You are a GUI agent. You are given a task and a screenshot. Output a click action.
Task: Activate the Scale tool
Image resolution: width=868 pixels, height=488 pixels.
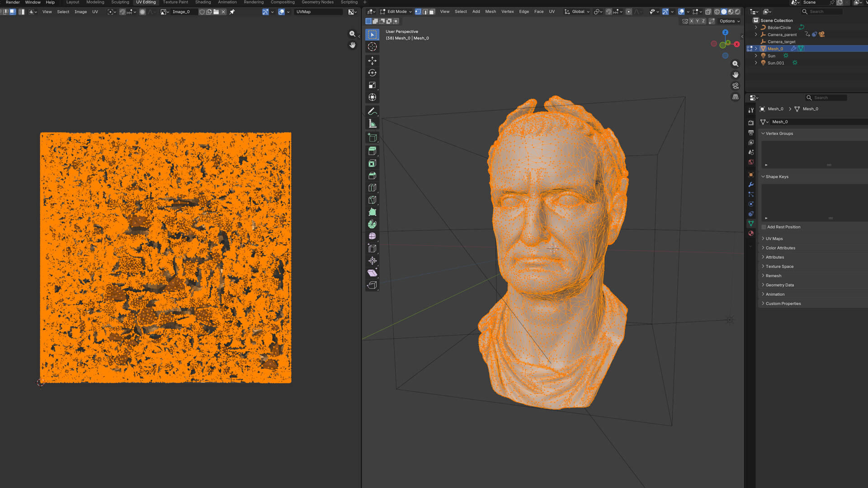372,85
